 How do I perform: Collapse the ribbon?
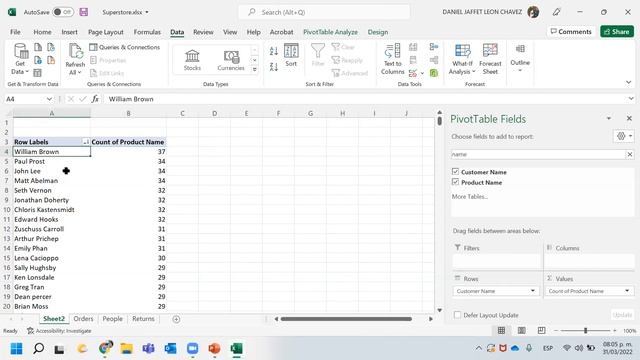tap(629, 82)
